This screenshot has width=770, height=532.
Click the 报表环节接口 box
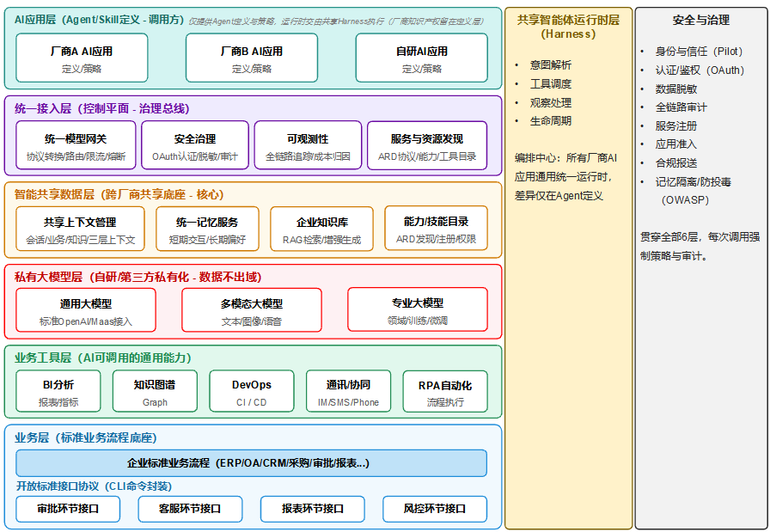[x=312, y=509]
